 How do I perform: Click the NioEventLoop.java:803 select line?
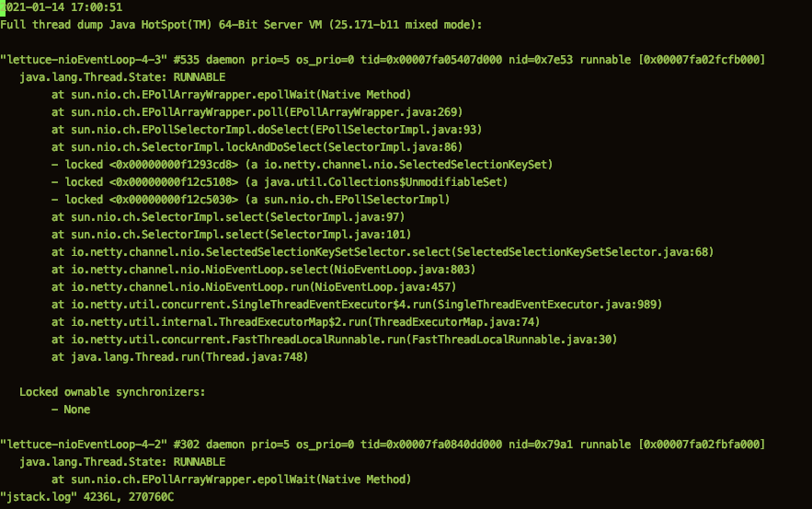click(x=264, y=270)
